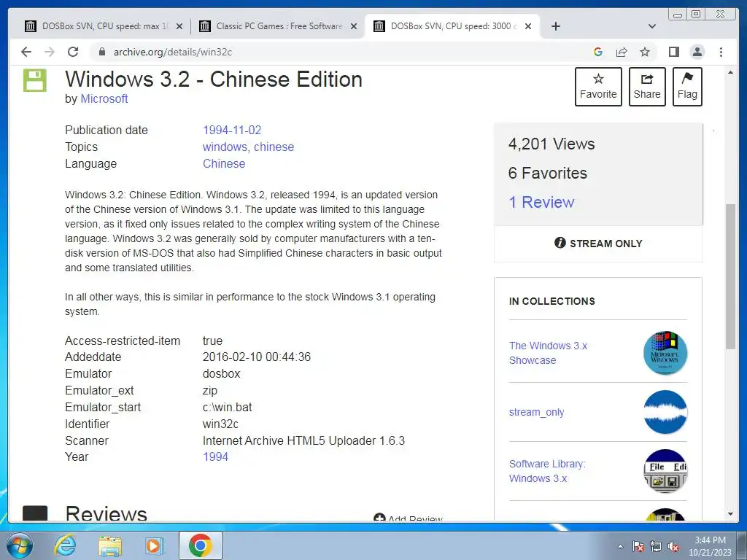Image resolution: width=747 pixels, height=560 pixels.
Task: Open Windows Explorer from taskbar
Action: coord(110,545)
